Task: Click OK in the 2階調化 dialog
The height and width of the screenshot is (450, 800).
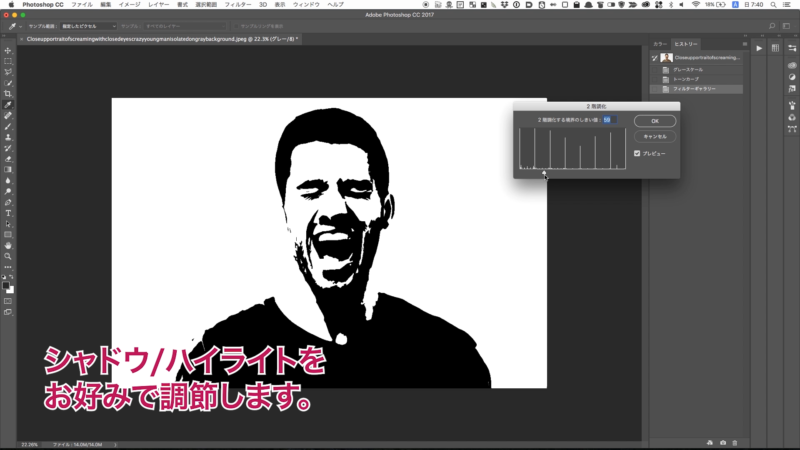Action: [655, 121]
